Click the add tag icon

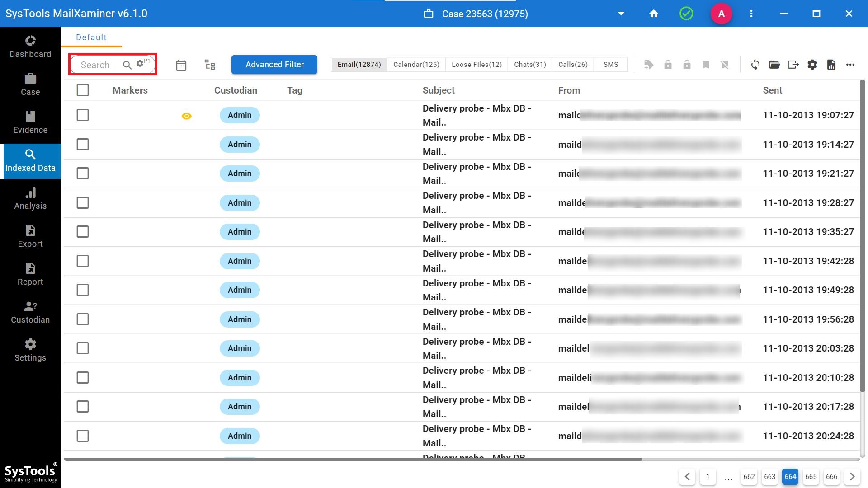pyautogui.click(x=649, y=65)
